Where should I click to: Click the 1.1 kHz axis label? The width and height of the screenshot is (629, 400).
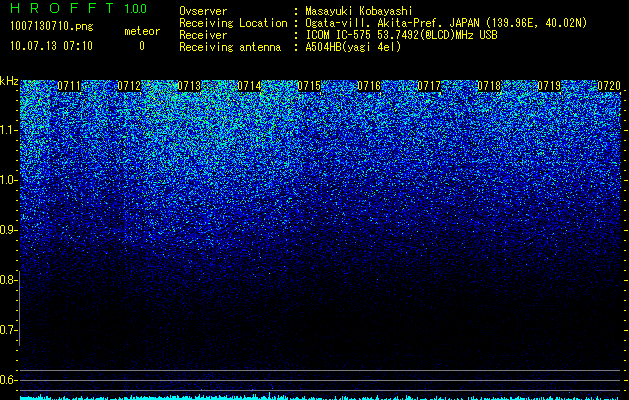[x=8, y=130]
